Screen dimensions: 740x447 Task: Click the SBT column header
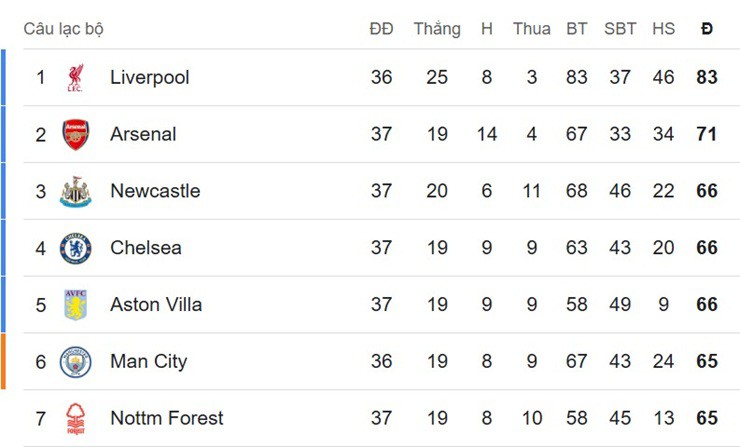pyautogui.click(x=620, y=29)
